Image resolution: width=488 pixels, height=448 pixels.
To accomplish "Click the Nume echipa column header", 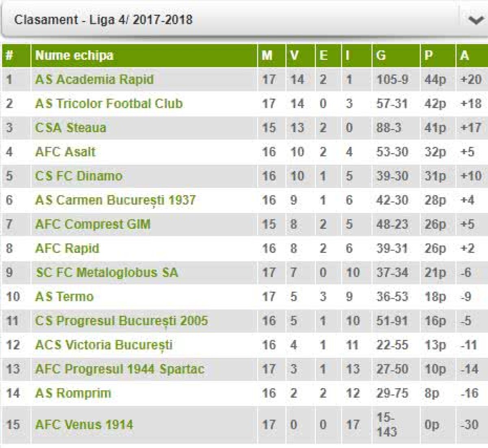I will point(74,55).
